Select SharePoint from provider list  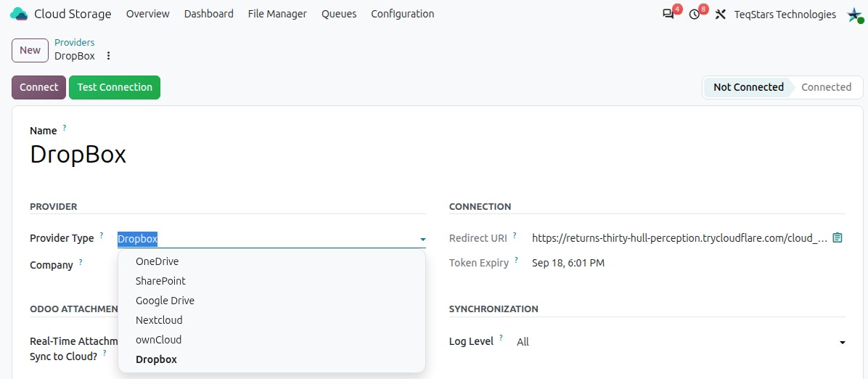(x=272, y=281)
